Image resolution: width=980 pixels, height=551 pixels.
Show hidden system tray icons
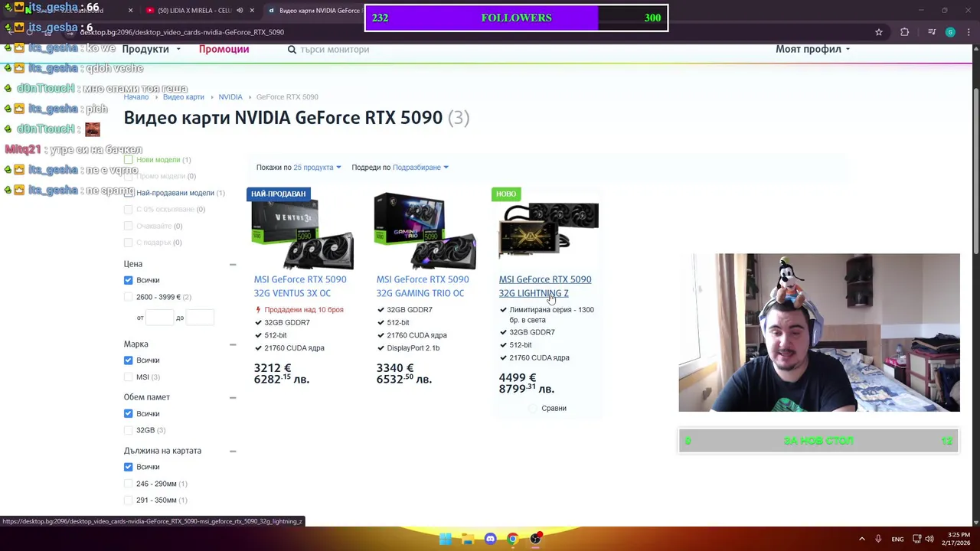862,539
